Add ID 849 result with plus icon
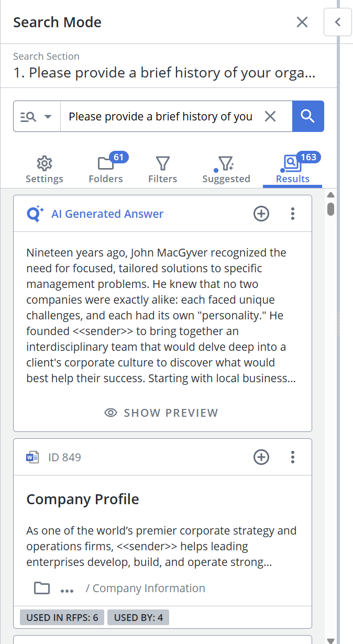Screen dimensions: 353x644 [261, 457]
